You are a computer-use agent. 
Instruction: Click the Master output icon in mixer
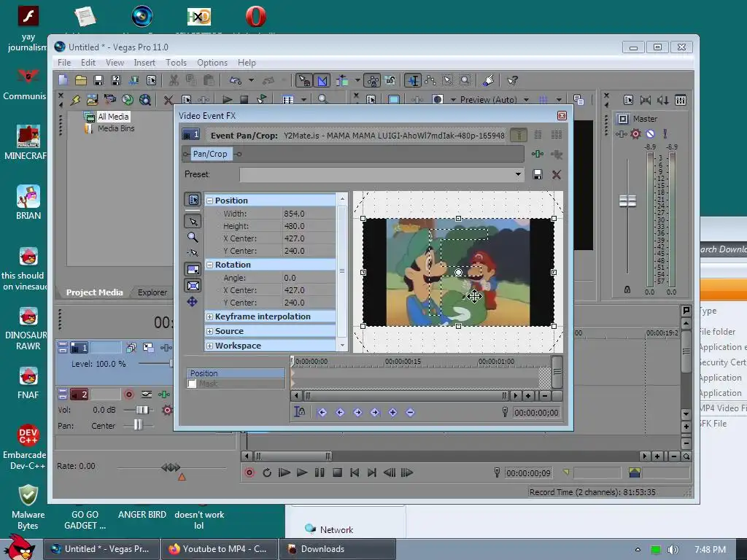623,119
